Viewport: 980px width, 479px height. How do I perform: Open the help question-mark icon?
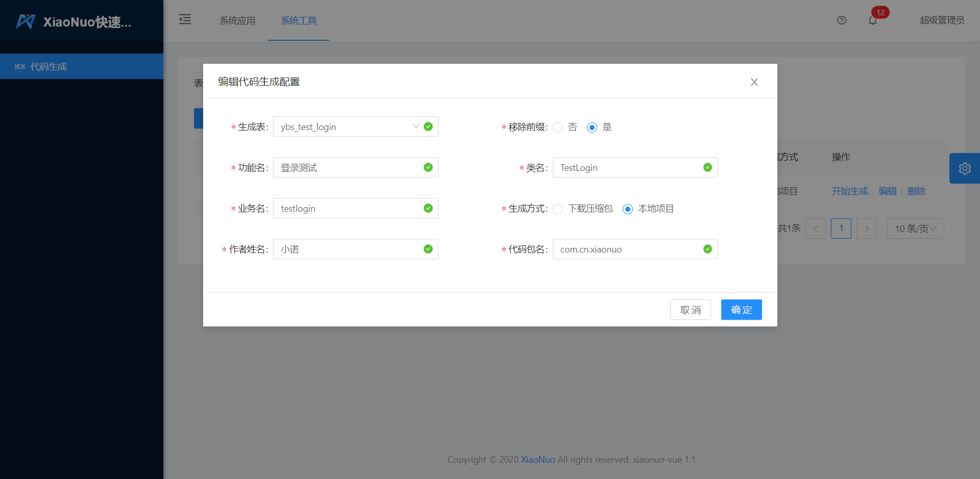tap(842, 20)
